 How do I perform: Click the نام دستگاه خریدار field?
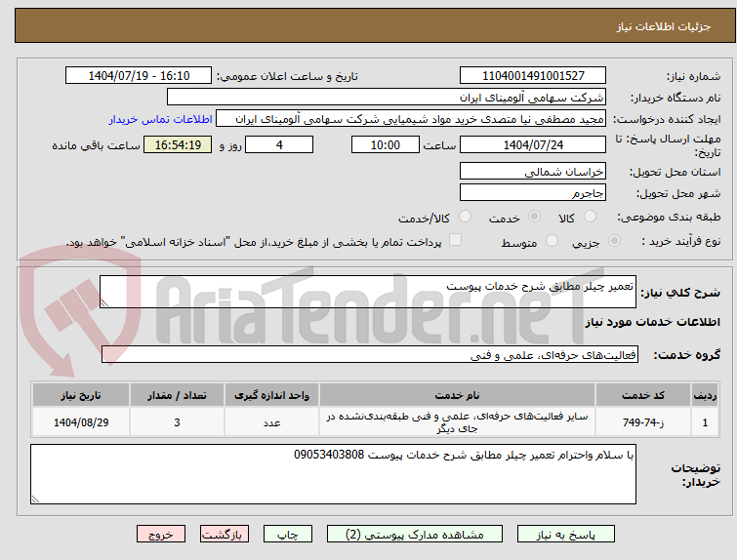pyautogui.click(x=387, y=98)
